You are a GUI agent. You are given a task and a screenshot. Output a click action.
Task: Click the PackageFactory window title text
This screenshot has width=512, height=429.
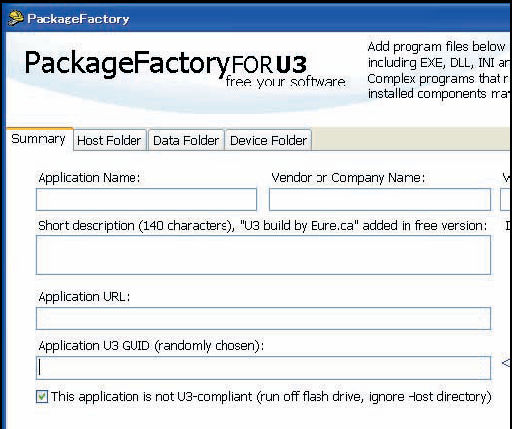78,19
